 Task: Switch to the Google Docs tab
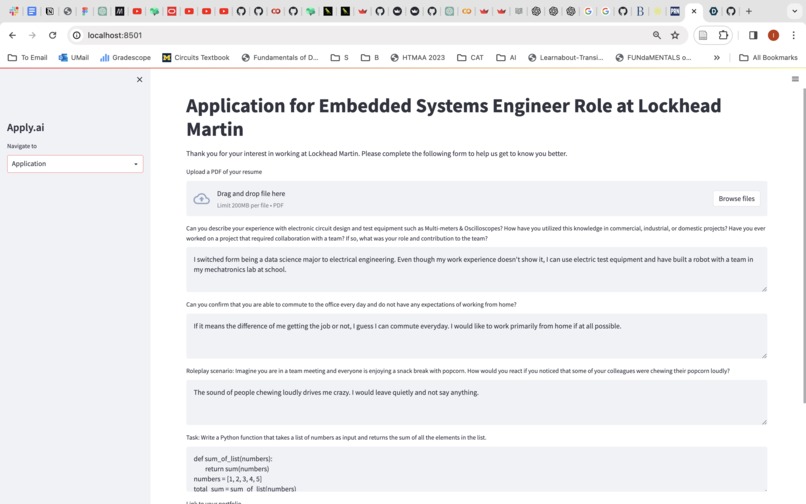(x=32, y=11)
